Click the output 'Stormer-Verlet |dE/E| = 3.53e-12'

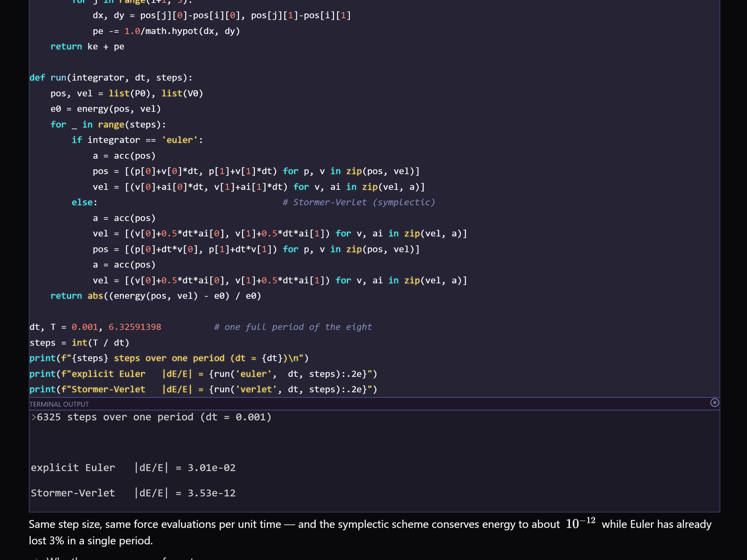coord(133,493)
